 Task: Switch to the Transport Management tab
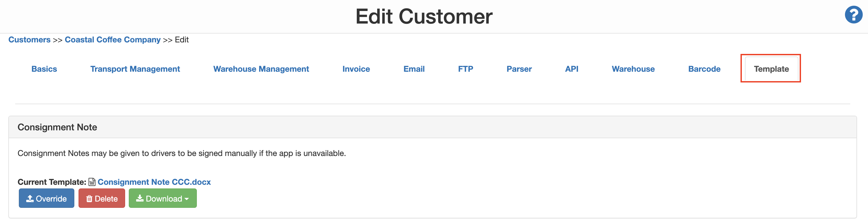pos(135,69)
